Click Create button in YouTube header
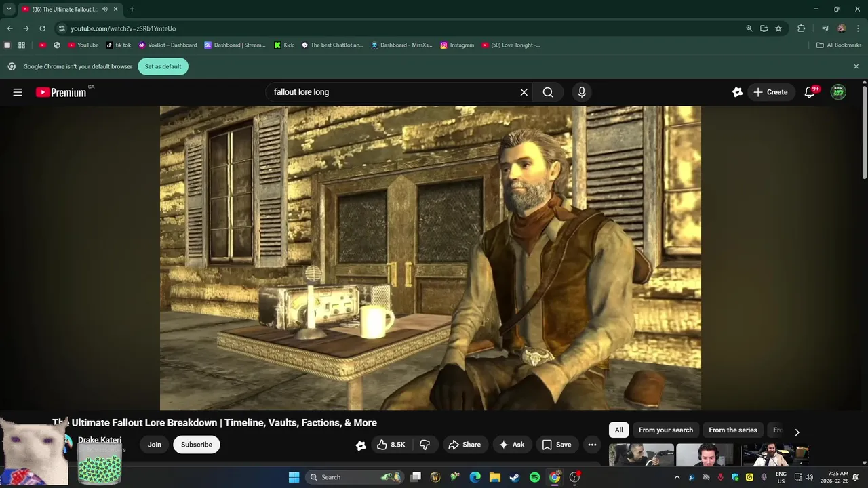 click(x=770, y=92)
